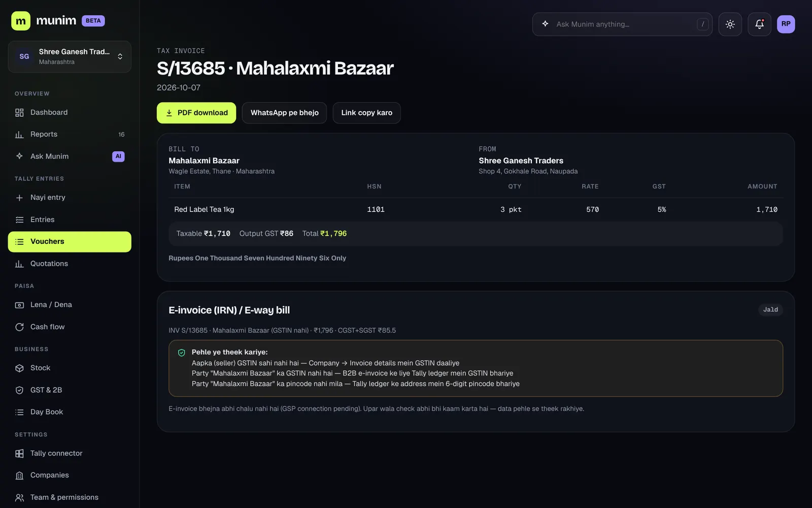Image resolution: width=812 pixels, height=508 pixels.
Task: Open Reports in the sidebar
Action: [x=70, y=134]
